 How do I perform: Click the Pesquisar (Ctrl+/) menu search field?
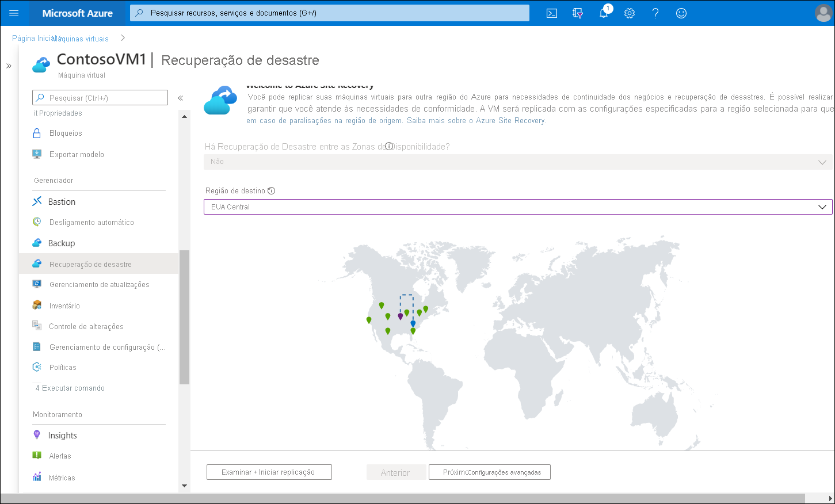click(x=100, y=98)
